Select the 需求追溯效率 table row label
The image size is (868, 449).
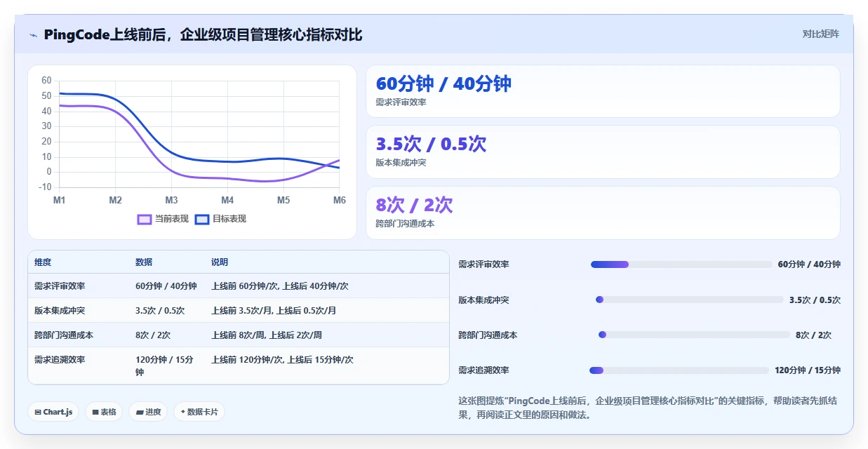[x=60, y=360]
